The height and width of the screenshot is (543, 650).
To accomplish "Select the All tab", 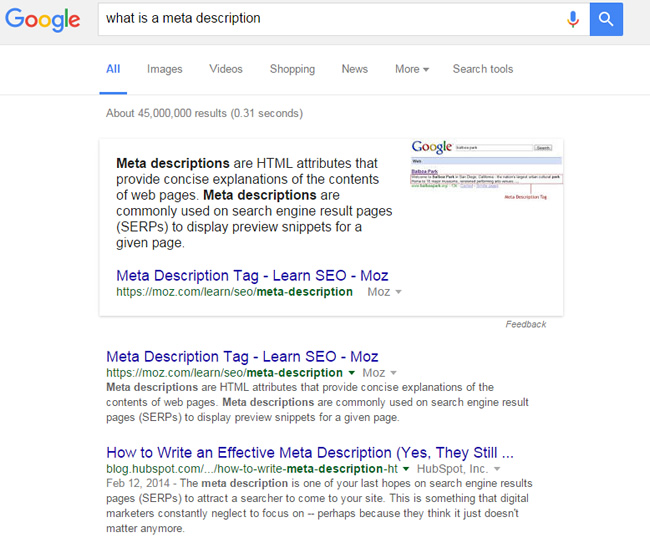I will (113, 69).
